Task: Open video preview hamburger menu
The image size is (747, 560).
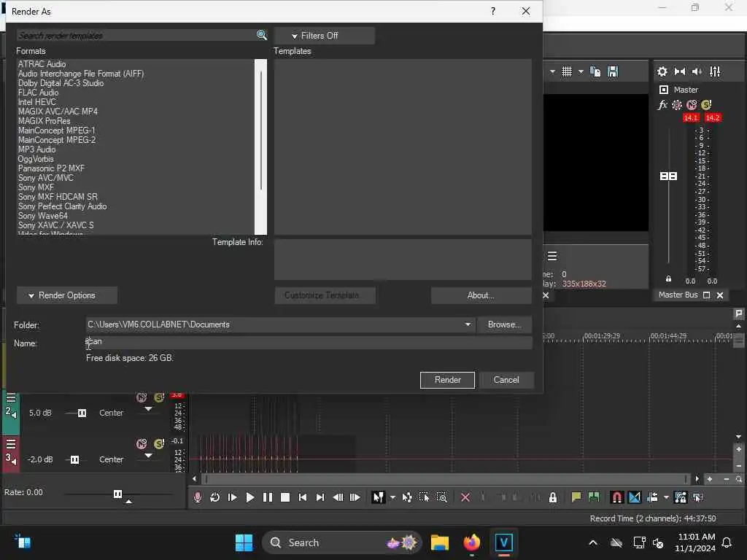Action: click(x=552, y=256)
